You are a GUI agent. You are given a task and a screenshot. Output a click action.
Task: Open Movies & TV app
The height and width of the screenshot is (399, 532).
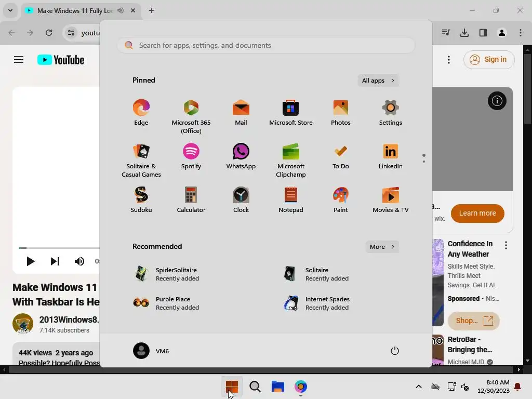pyautogui.click(x=391, y=200)
